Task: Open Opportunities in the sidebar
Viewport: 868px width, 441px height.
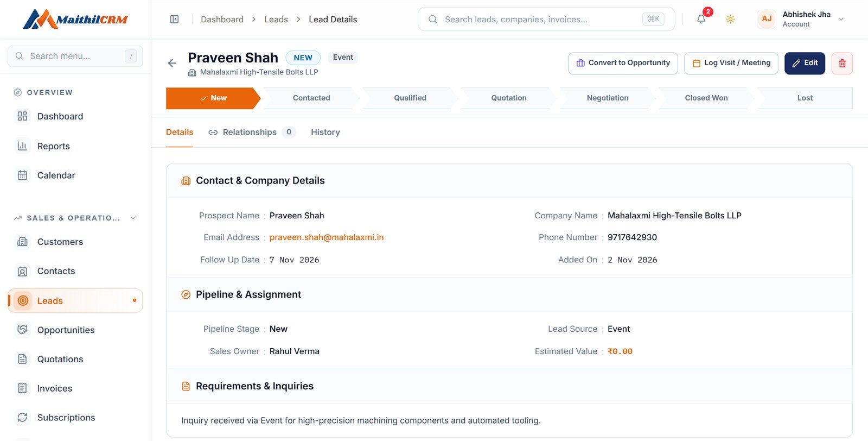Action: (75, 330)
